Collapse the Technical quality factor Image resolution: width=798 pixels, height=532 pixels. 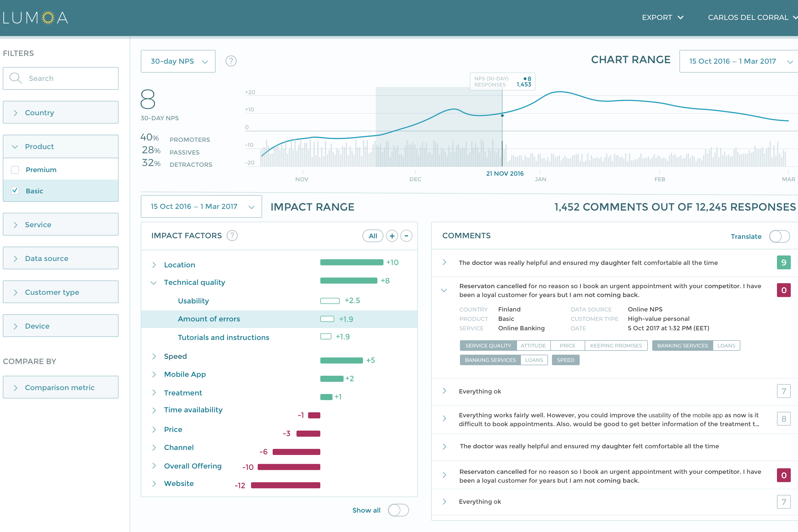(x=154, y=283)
